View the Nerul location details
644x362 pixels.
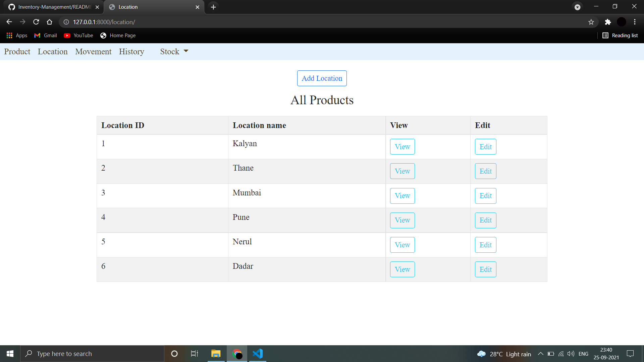tap(402, 245)
